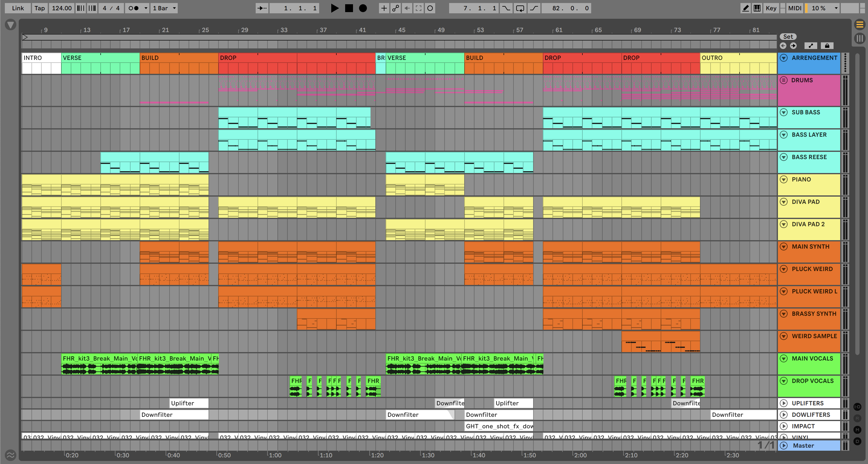Viewport: 868px width, 464px height.
Task: Jump to next locator arrow button
Action: coord(793,46)
